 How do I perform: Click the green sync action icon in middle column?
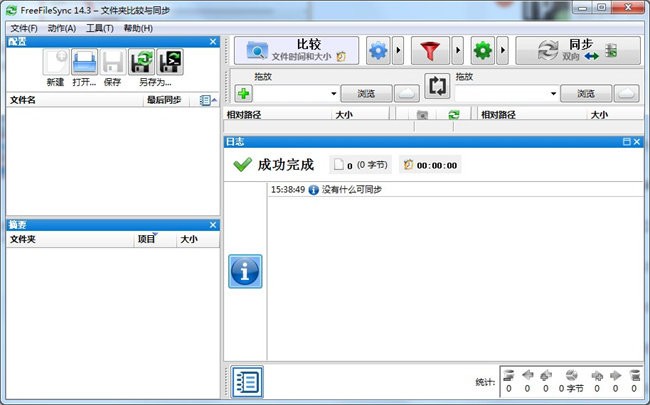tap(454, 115)
